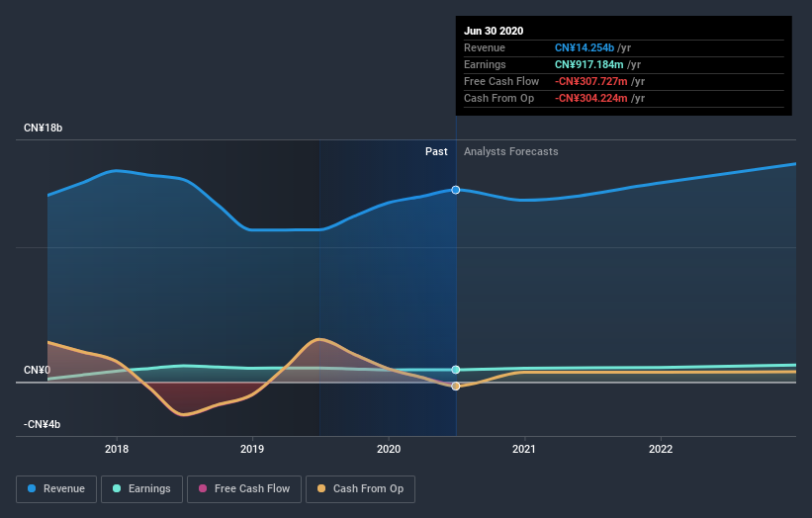
Task: Click the 2019 x-axis label
Action: tap(252, 449)
